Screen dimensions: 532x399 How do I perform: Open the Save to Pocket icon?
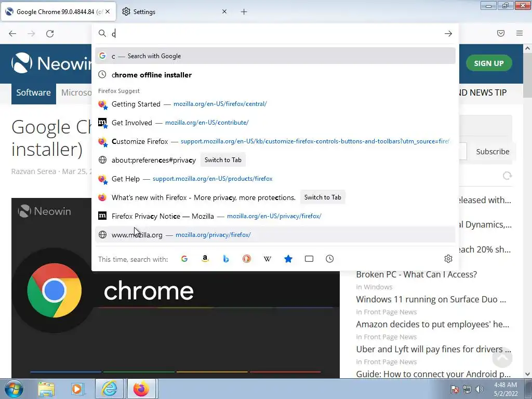coord(501,33)
